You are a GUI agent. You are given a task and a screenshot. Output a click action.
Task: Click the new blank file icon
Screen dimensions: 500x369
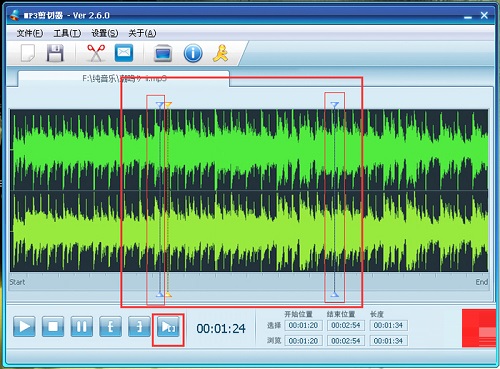(x=28, y=53)
